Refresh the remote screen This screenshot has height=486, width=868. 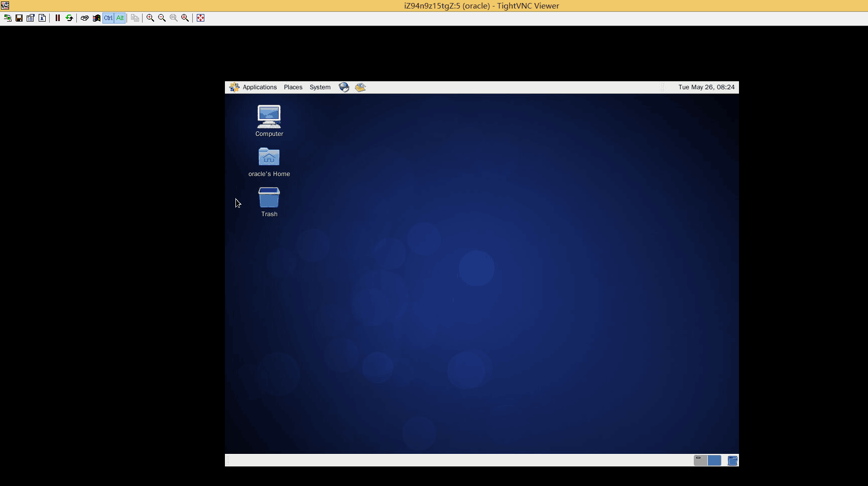coord(69,18)
